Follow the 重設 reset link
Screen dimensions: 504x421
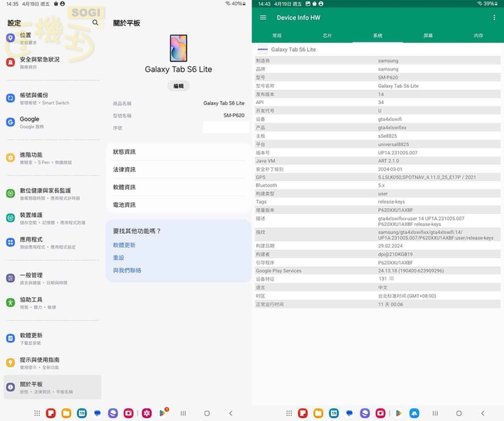click(118, 258)
